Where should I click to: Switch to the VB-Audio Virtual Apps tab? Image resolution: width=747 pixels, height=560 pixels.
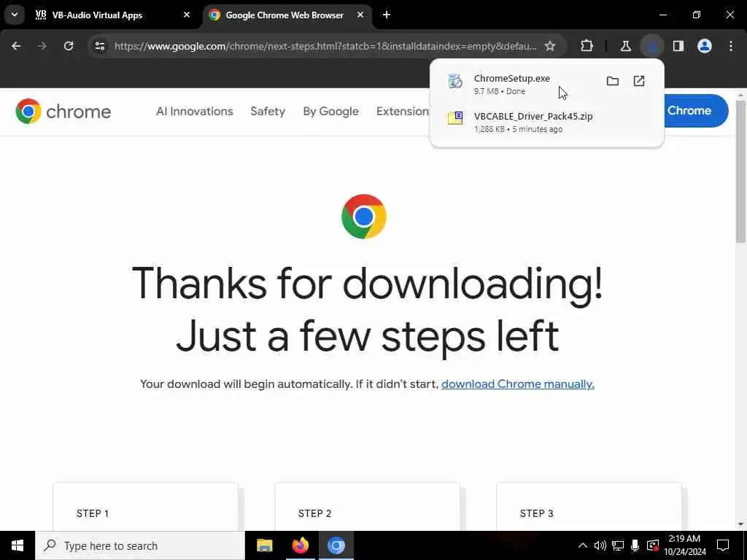[x=97, y=15]
